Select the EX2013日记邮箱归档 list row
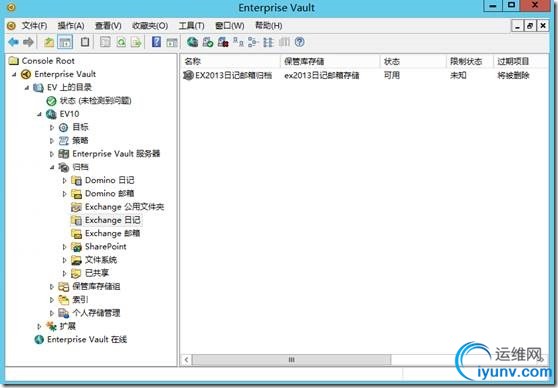This screenshot has height=388, width=558. (x=365, y=75)
